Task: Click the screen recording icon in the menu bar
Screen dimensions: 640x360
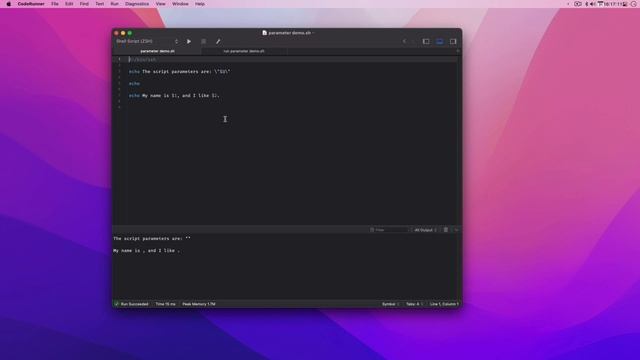Action: tap(578, 4)
